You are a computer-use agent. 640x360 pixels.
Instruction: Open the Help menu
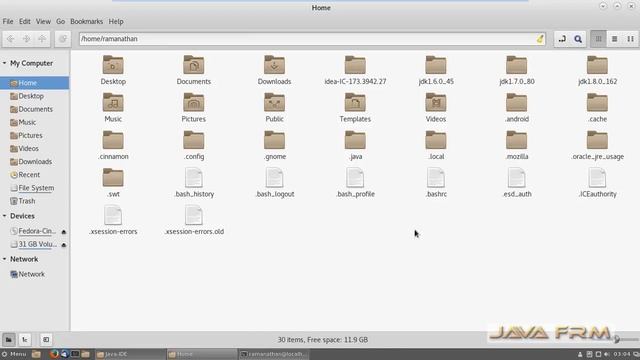(116, 21)
